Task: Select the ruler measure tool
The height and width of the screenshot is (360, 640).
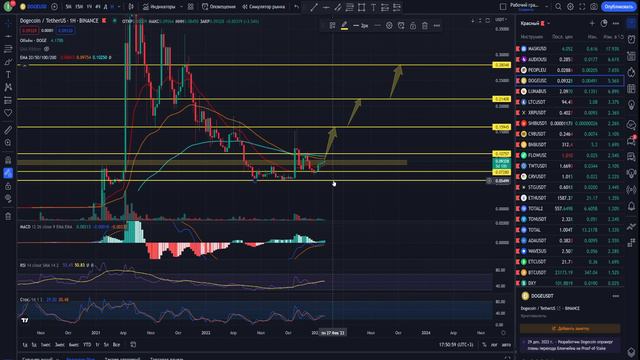Action: point(8,130)
